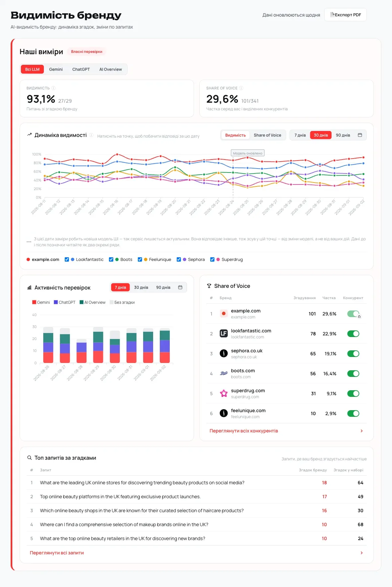The height and width of the screenshot is (587, 392).
Task: Open Переглянути всі запити link
Action: (57, 553)
